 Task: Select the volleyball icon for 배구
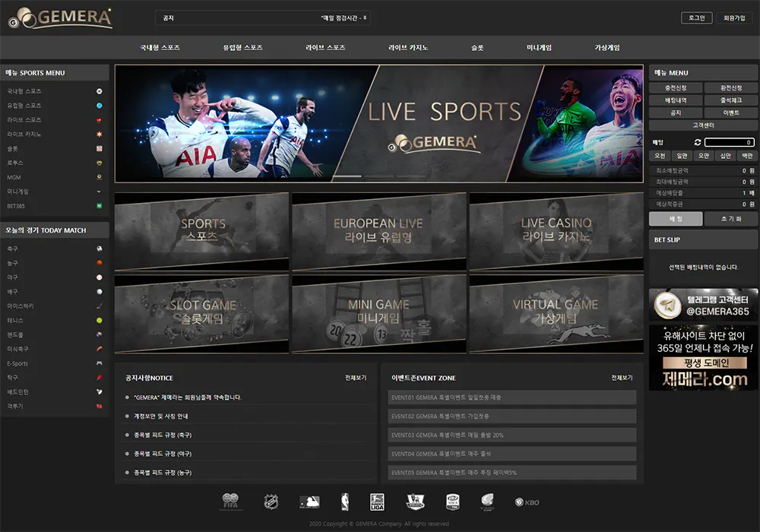pyautogui.click(x=100, y=292)
